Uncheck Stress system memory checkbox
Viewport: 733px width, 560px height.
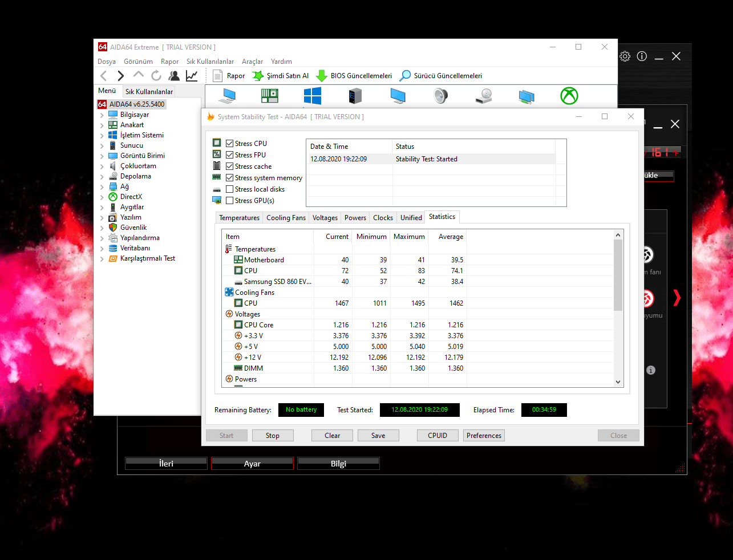pyautogui.click(x=229, y=178)
